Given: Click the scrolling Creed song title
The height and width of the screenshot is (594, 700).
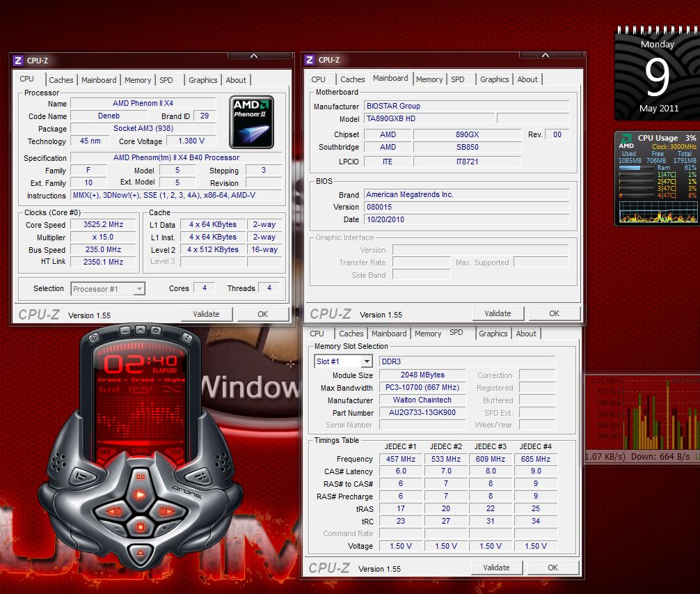Looking at the screenshot, I should pos(141,380).
